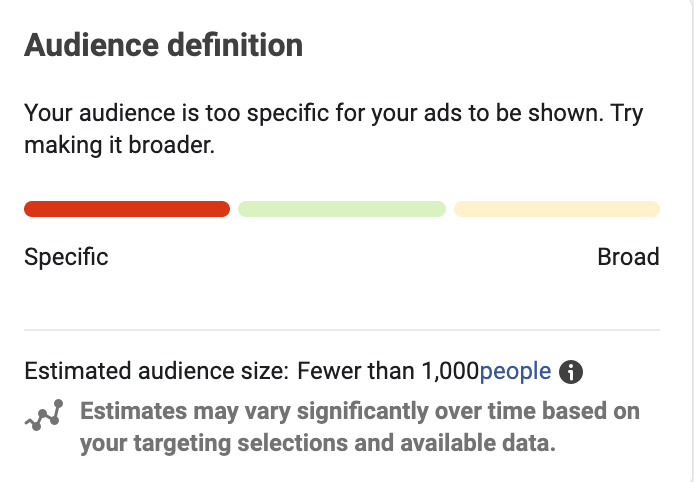Click the word Audience in the heading

click(x=91, y=45)
